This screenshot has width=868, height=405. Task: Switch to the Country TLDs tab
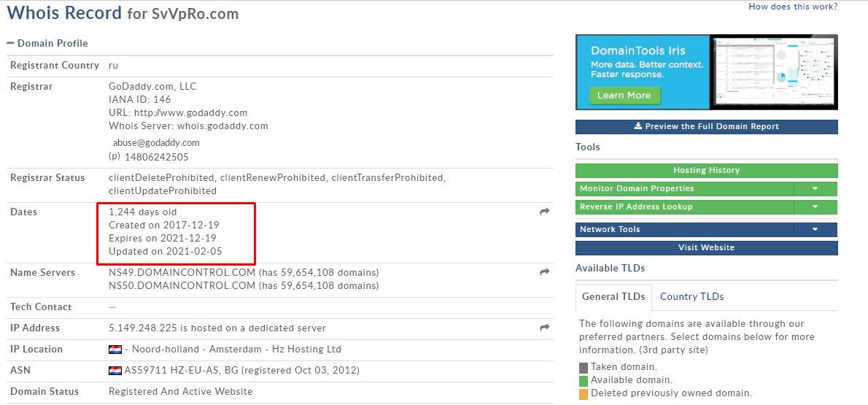pos(691,297)
